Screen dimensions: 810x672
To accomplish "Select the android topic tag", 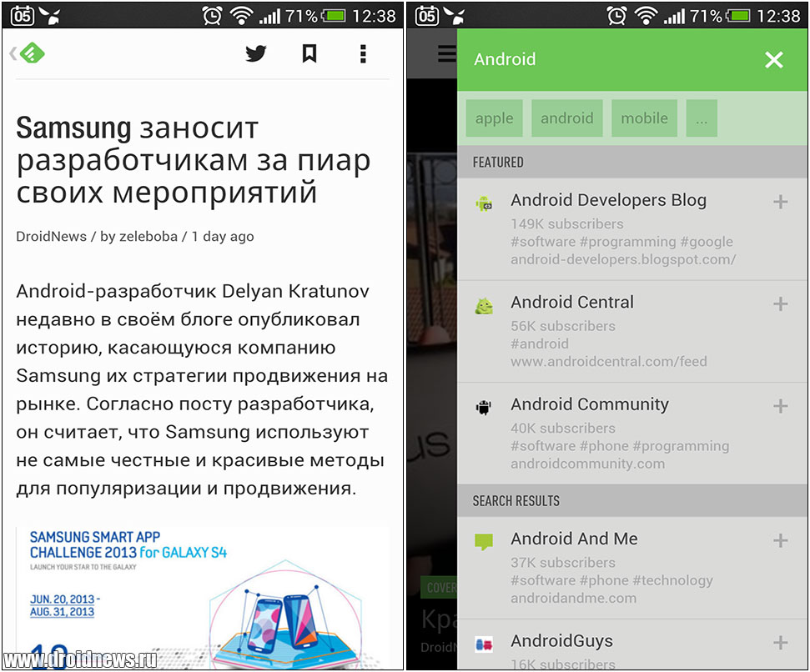I will tap(566, 118).
